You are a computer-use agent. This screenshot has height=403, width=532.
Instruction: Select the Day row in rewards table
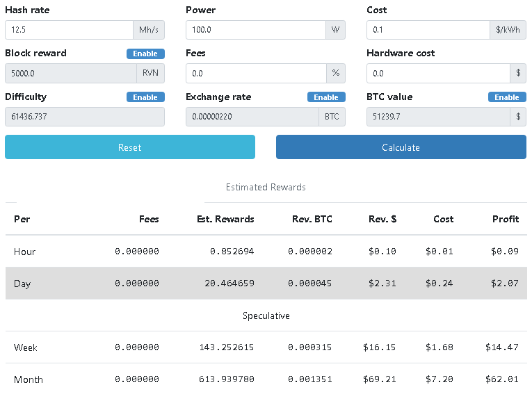(266, 283)
